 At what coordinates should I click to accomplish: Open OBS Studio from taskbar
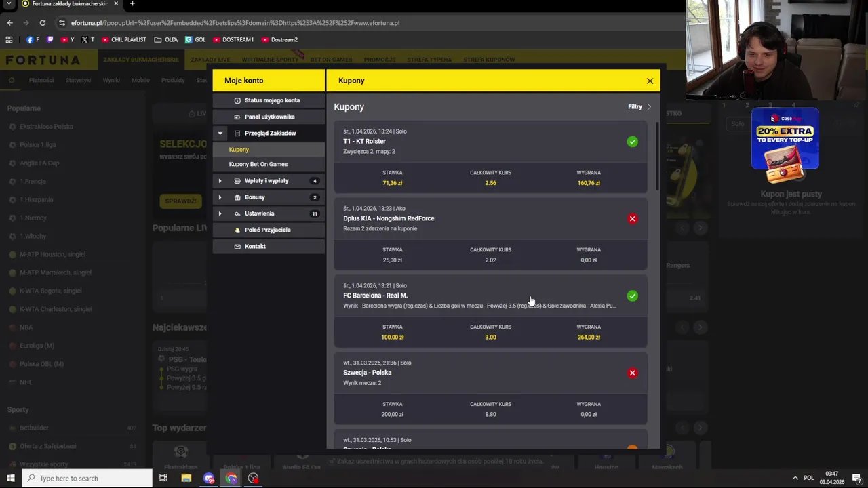click(253, 479)
